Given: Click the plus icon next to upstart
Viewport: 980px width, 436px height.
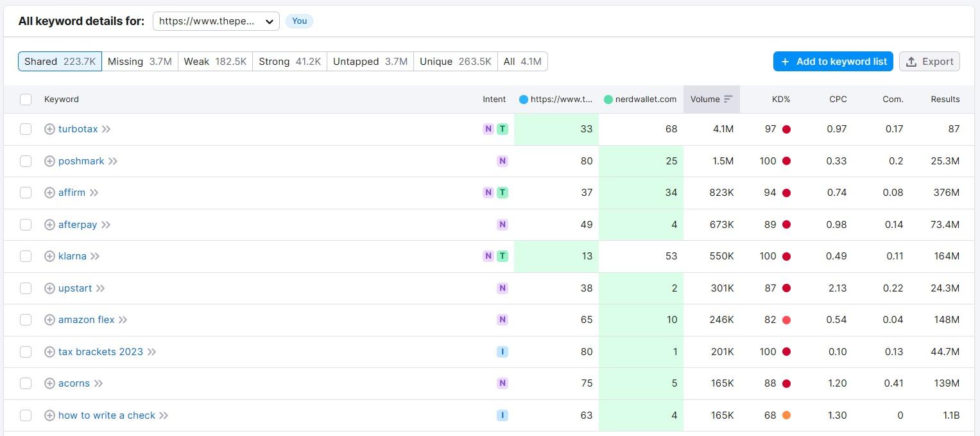Looking at the screenshot, I should point(49,288).
